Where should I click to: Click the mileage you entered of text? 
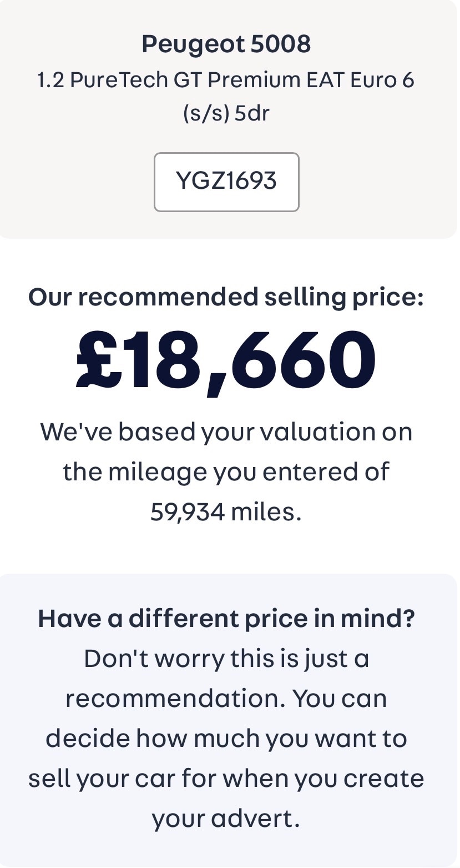point(226,471)
